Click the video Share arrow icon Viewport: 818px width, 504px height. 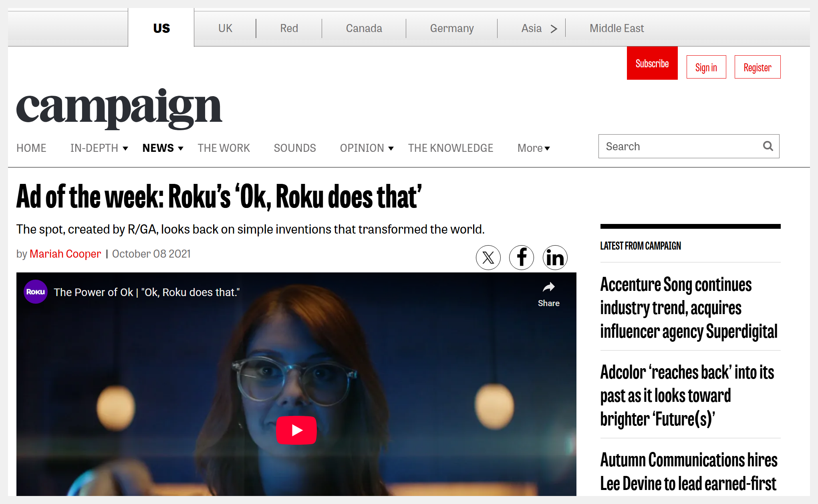pyautogui.click(x=548, y=288)
